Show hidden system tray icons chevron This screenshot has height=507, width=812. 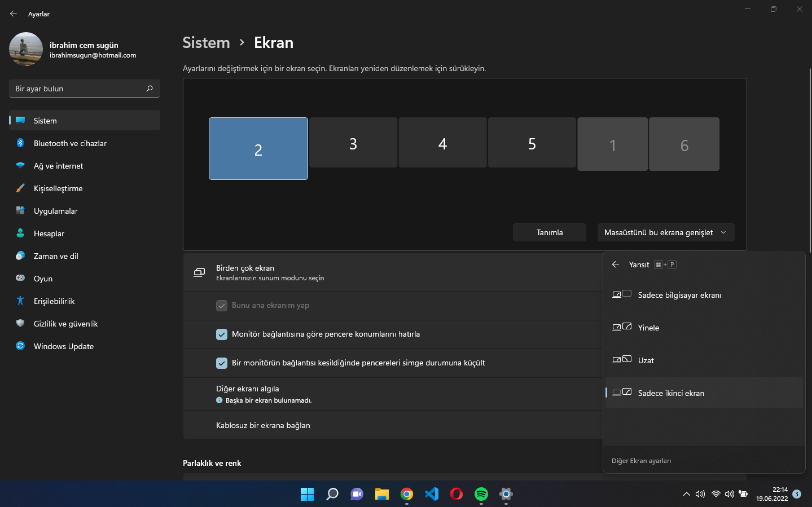pos(686,494)
